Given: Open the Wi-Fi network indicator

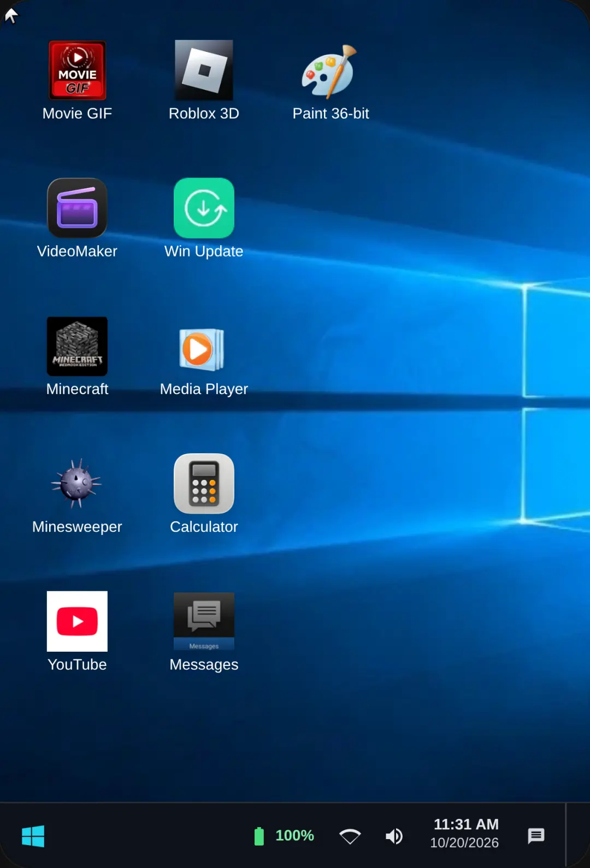Looking at the screenshot, I should 350,836.
